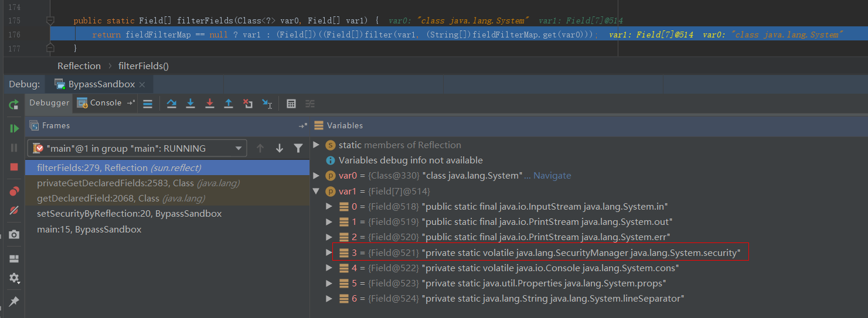Click the Step Into icon
The width and height of the screenshot is (868, 318).
pyautogui.click(x=190, y=104)
